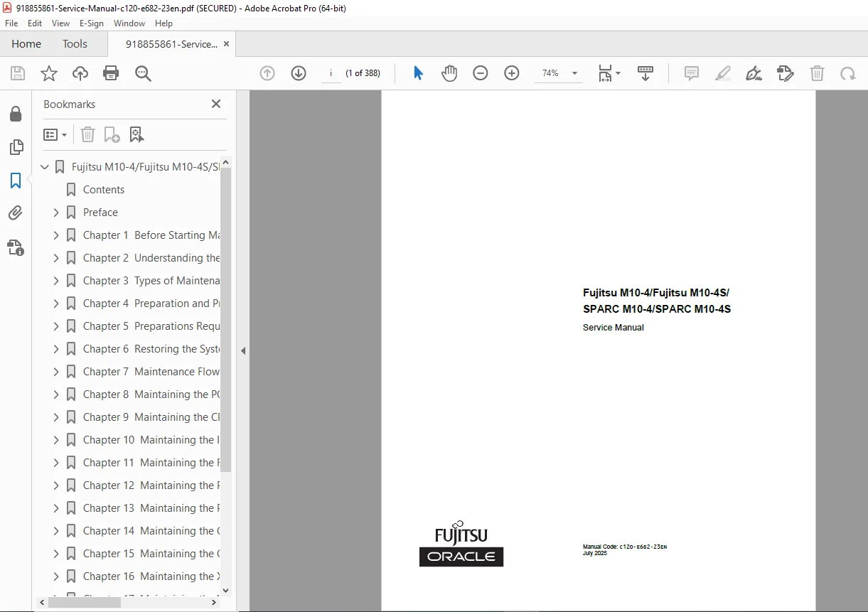Delete page trash icon in toolbar
The height and width of the screenshot is (612, 868).
818,73
